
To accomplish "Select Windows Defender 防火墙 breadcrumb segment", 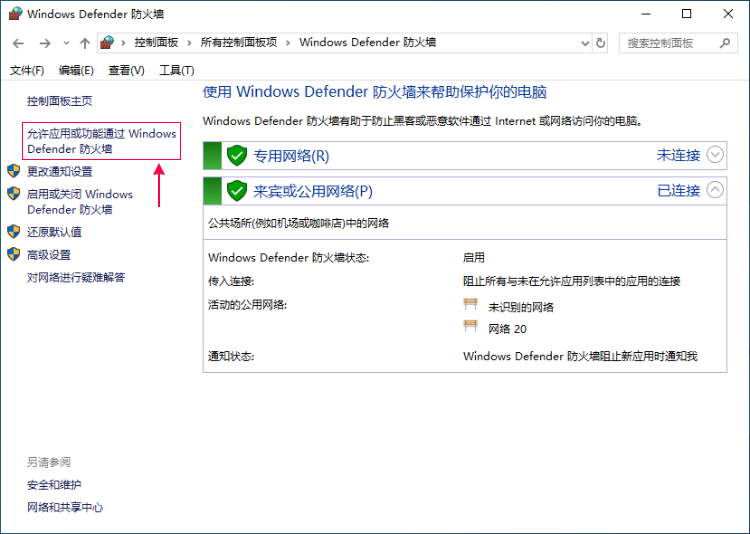I will tap(367, 43).
